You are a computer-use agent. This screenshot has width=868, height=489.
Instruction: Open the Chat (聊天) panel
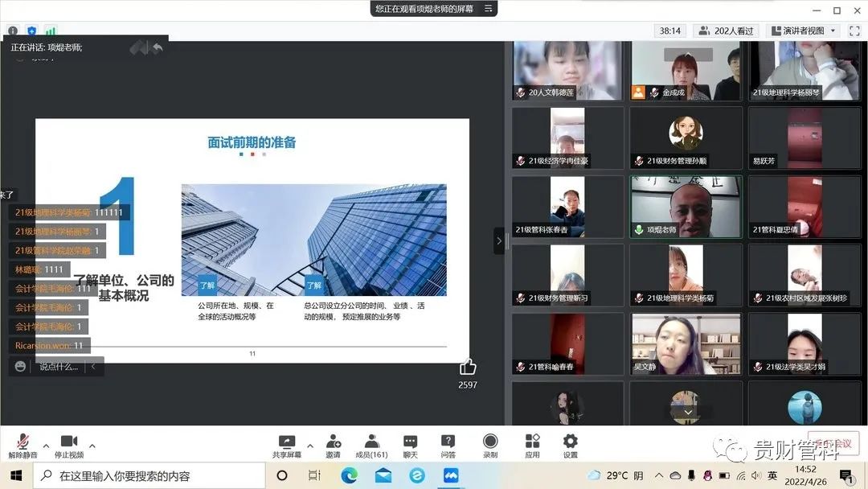point(410,442)
